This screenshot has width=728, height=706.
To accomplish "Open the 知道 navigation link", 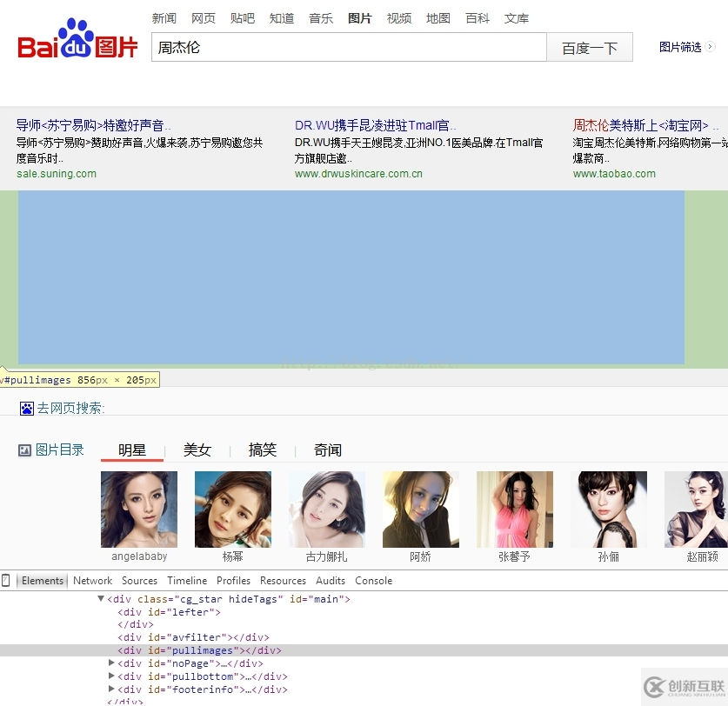I will pyautogui.click(x=282, y=18).
